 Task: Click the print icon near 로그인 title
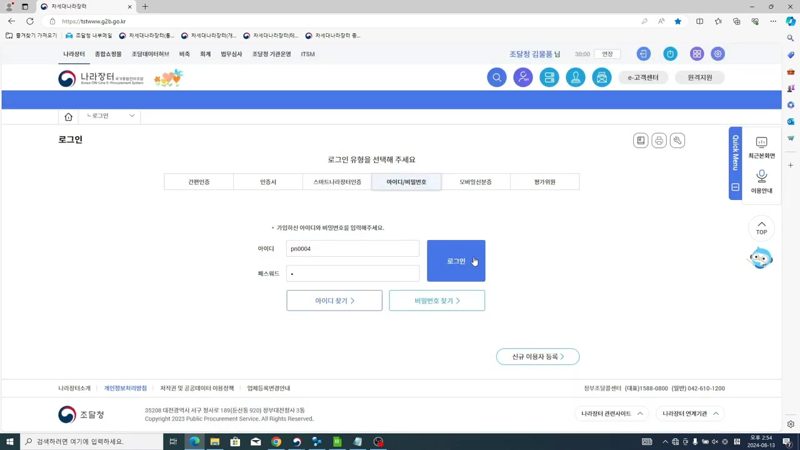pos(659,140)
